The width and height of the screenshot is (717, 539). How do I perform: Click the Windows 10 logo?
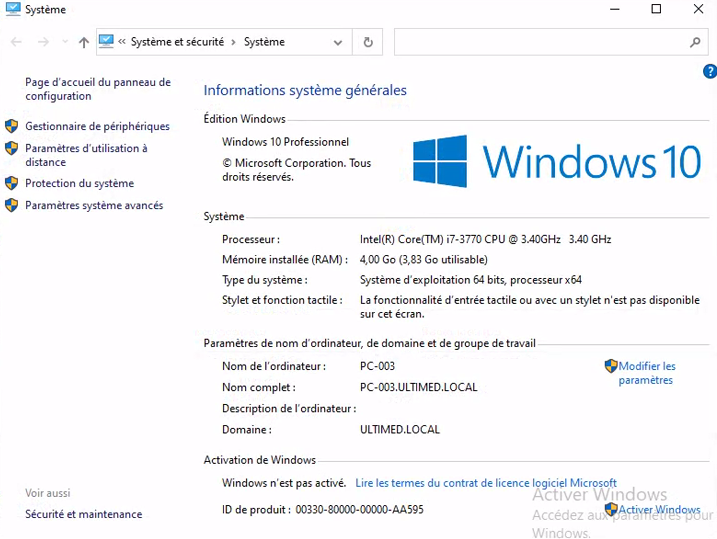click(556, 161)
